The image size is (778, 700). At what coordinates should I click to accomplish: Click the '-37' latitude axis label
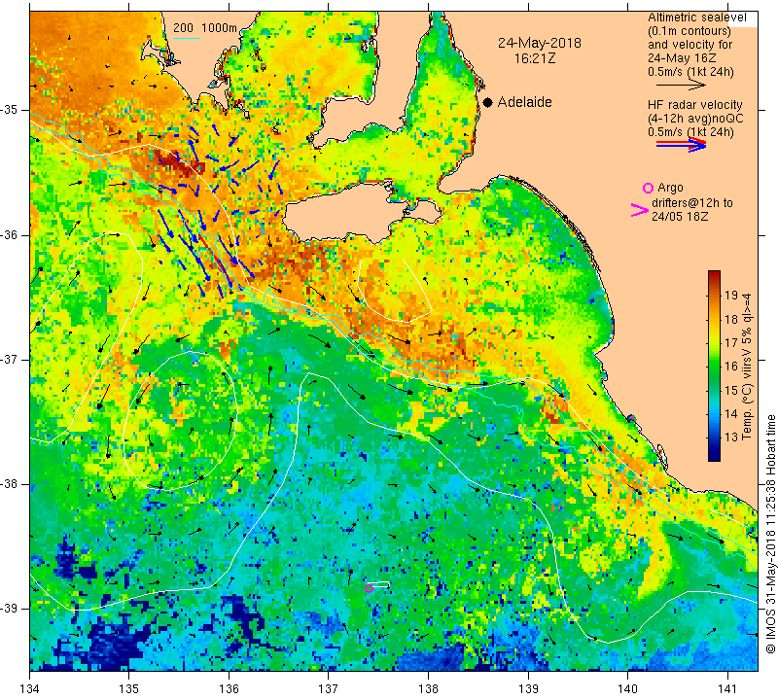click(x=10, y=359)
